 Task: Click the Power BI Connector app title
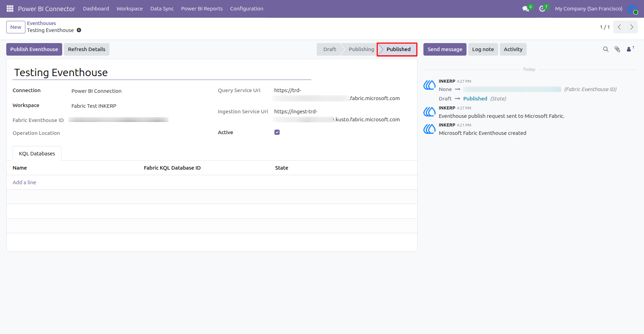pyautogui.click(x=47, y=9)
